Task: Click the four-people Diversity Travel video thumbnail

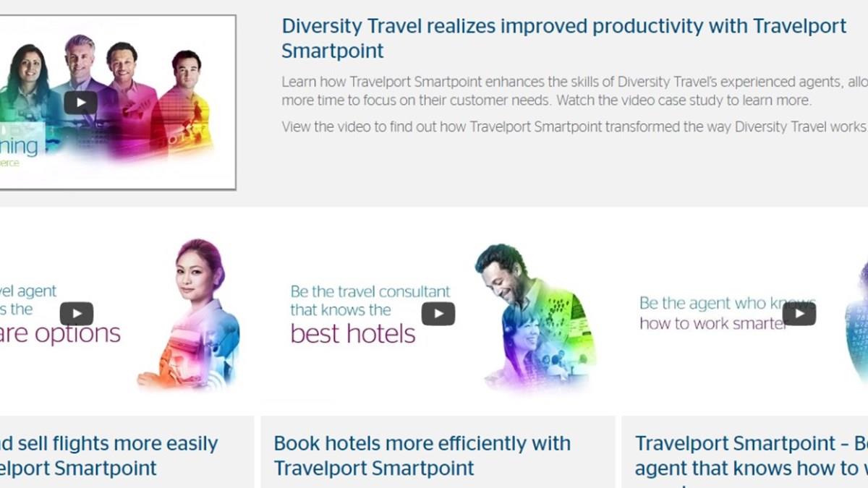Action: click(x=117, y=102)
